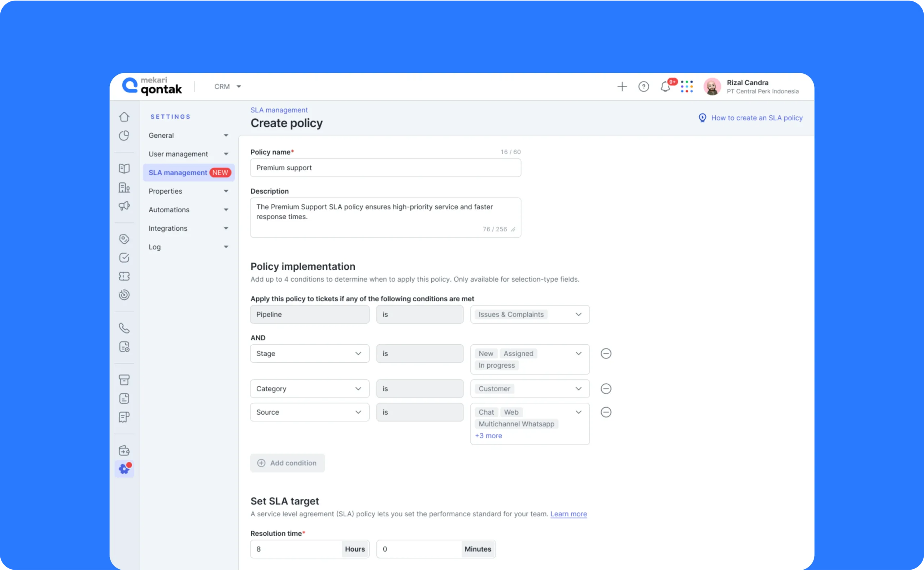This screenshot has width=924, height=570.
Task: Click the Policy name input field
Action: pyautogui.click(x=385, y=168)
